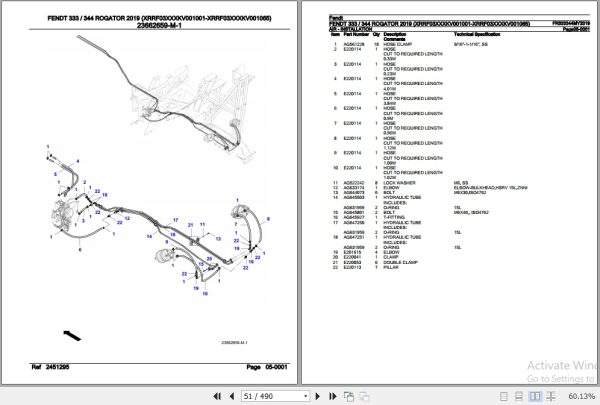This screenshot has width=600, height=405.
Task: Click callout number 4 in the diagram
Action: click(x=78, y=161)
